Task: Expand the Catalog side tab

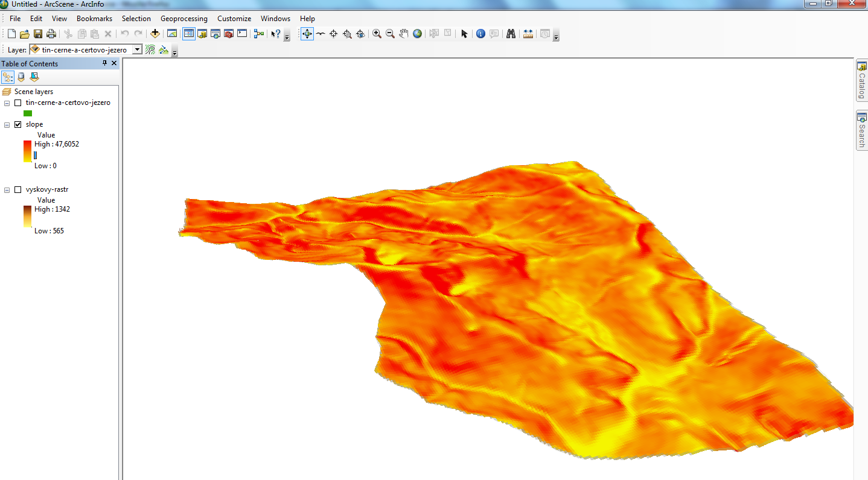Action: coord(861,81)
